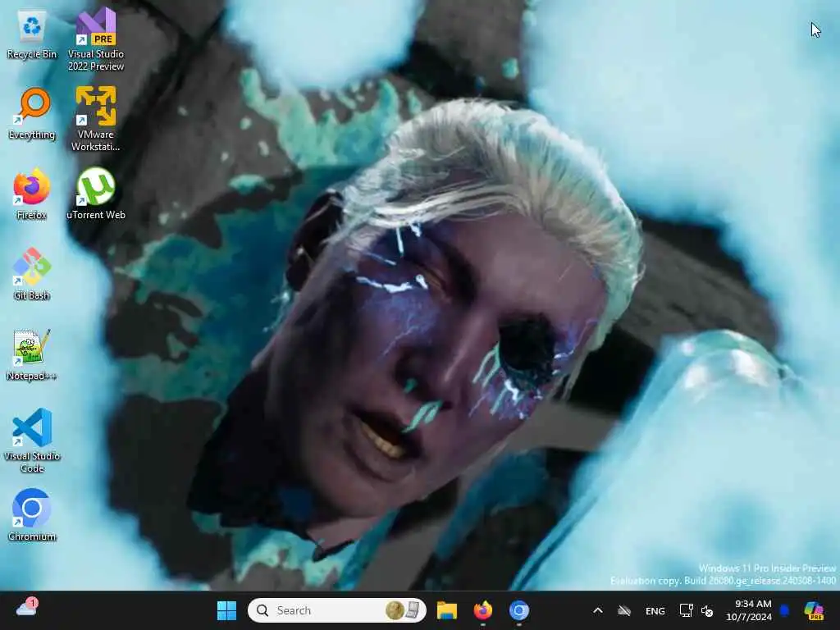Open the Recycle Bin desktop icon

[x=32, y=34]
